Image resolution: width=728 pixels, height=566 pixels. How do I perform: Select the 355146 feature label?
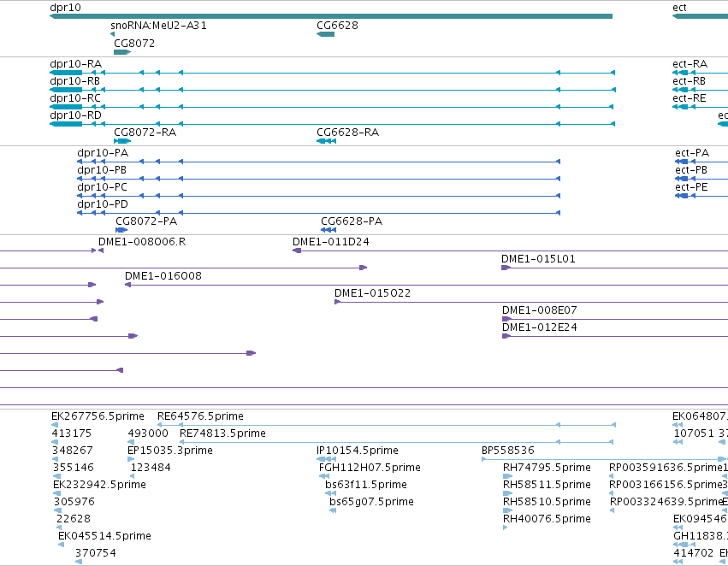(74, 469)
